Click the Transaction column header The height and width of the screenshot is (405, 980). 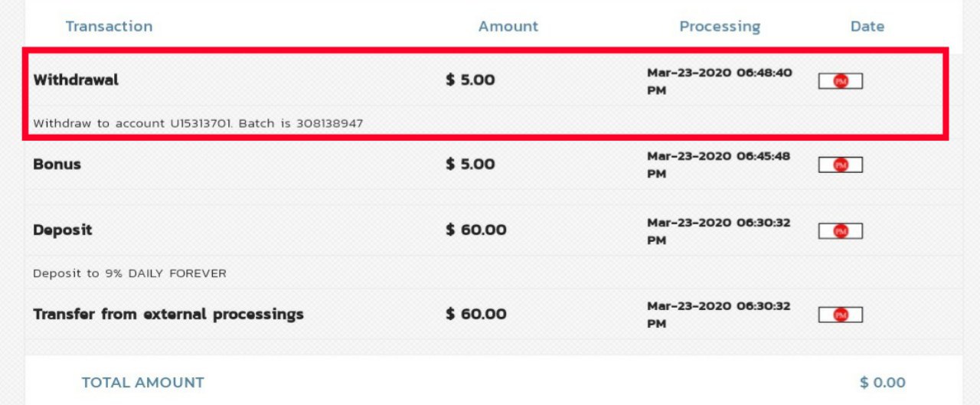pos(109,26)
